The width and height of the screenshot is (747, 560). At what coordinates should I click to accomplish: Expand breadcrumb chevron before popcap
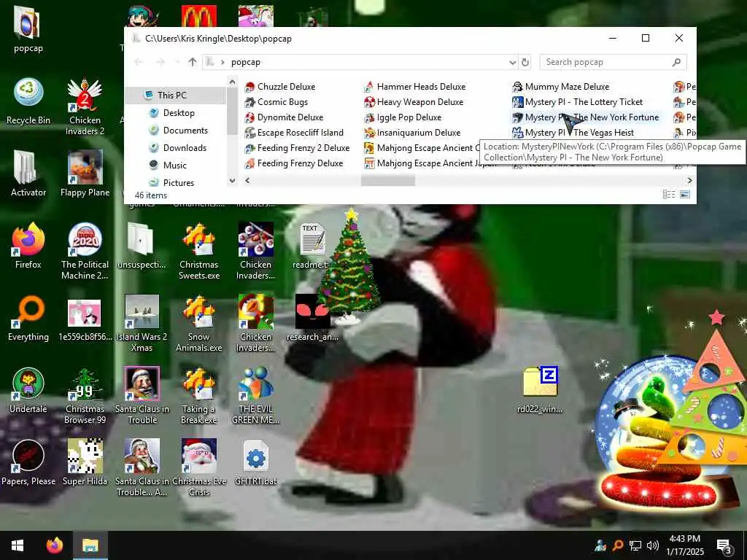point(222,63)
